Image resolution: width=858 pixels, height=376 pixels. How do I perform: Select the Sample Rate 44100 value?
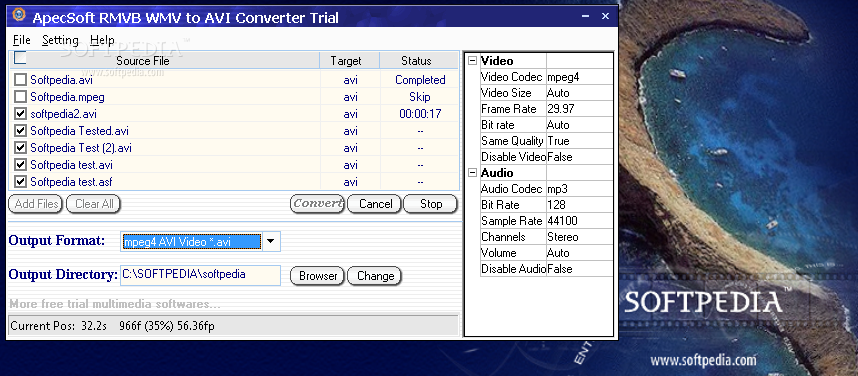tap(579, 221)
